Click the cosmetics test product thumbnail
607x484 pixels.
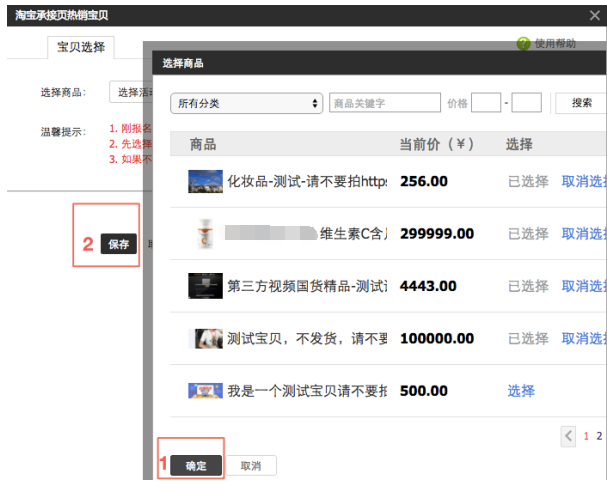205,182
